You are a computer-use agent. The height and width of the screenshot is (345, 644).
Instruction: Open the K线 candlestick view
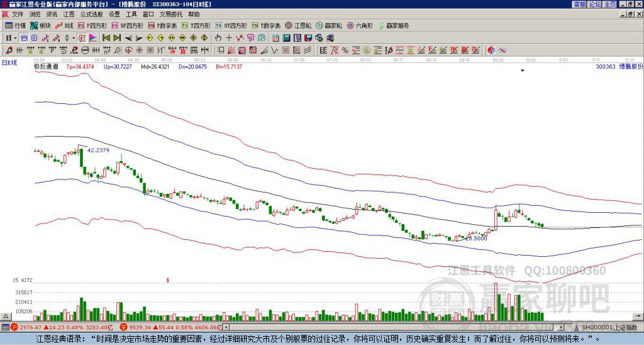coord(65,25)
